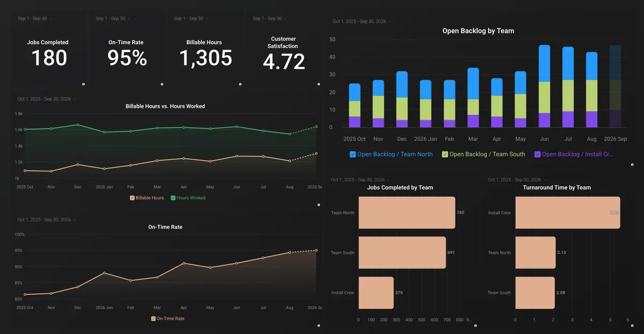The image size is (644, 334).
Task: Click info icon on Billable Hours KPI card
Action: (x=240, y=84)
